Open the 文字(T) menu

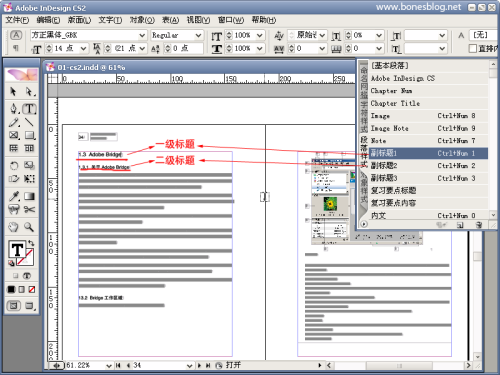(x=110, y=20)
